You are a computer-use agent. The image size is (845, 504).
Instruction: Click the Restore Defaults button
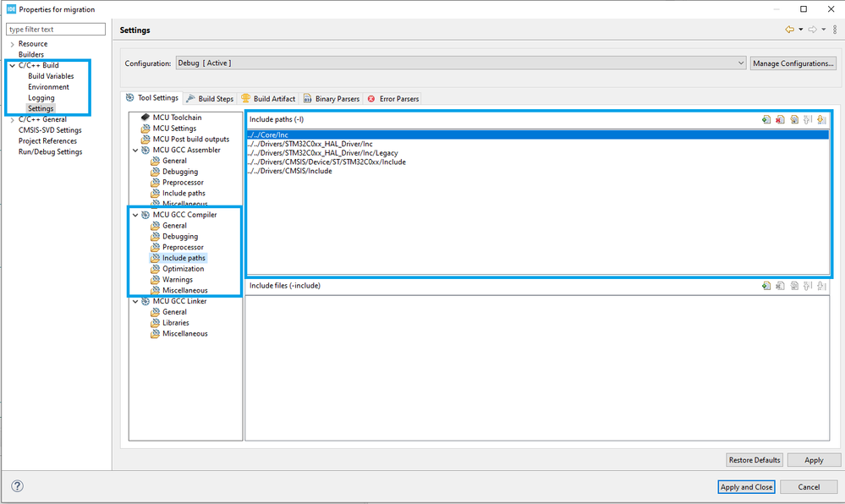click(754, 460)
